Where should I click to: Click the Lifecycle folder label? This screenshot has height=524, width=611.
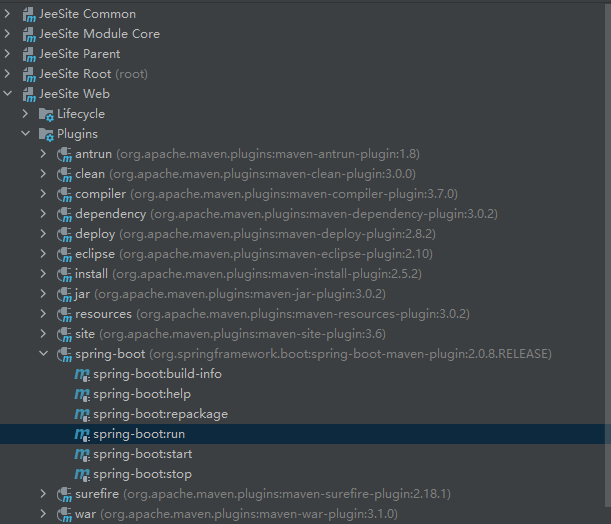81,114
